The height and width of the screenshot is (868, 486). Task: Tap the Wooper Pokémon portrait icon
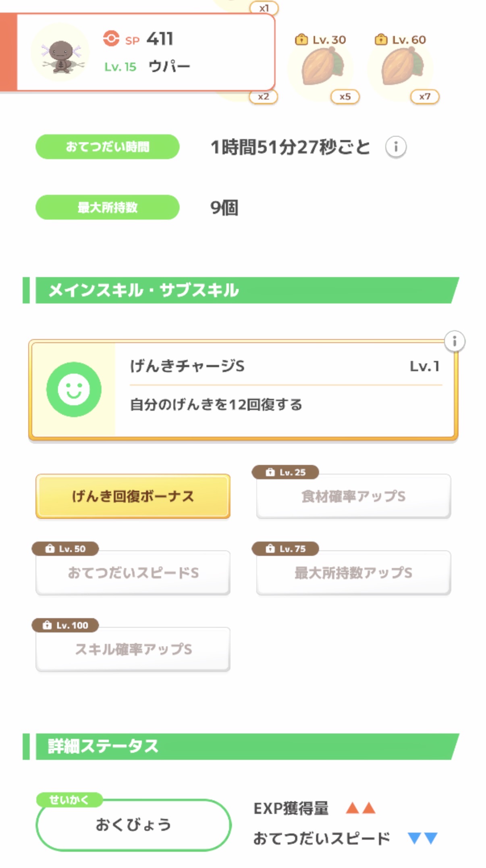click(60, 53)
